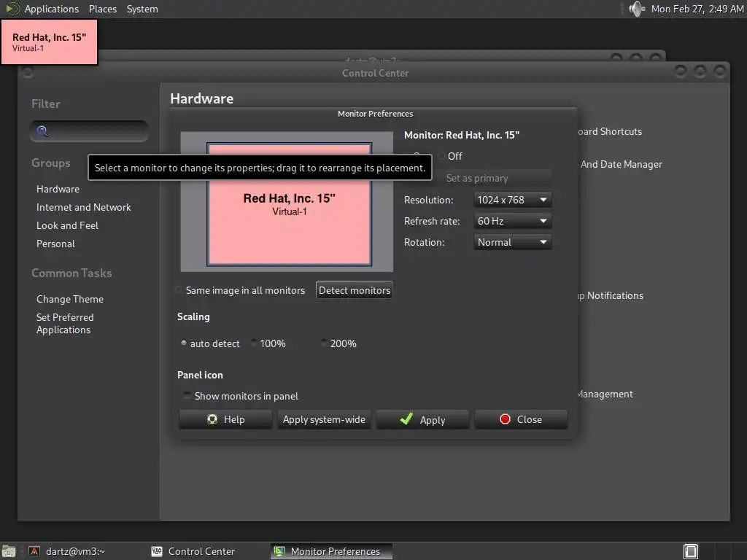Switch to dartz@vm3 terminal in taskbar

(66, 551)
